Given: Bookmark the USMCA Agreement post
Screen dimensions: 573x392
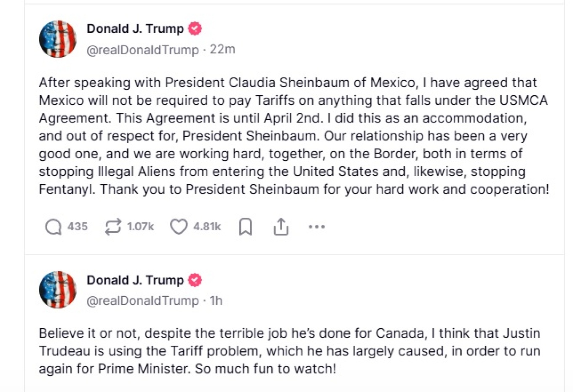Looking at the screenshot, I should (246, 227).
